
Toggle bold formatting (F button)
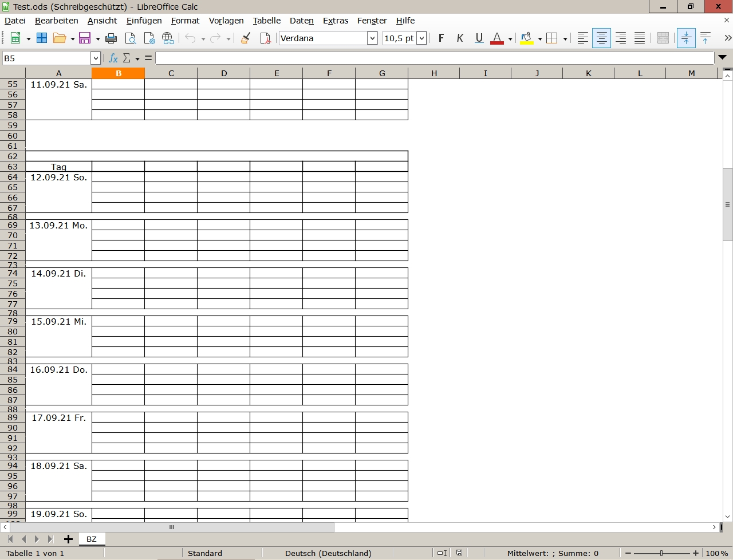pyautogui.click(x=441, y=38)
